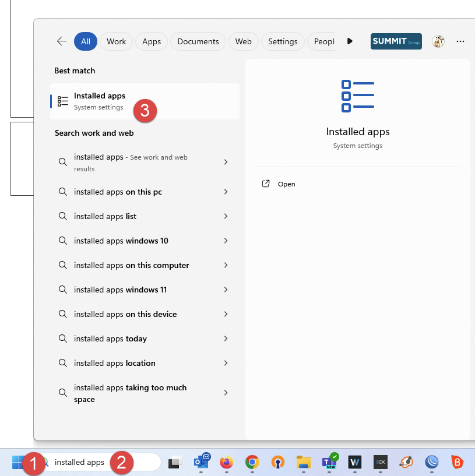475x476 pixels.
Task: Open Outlook from the taskbar
Action: point(202,462)
